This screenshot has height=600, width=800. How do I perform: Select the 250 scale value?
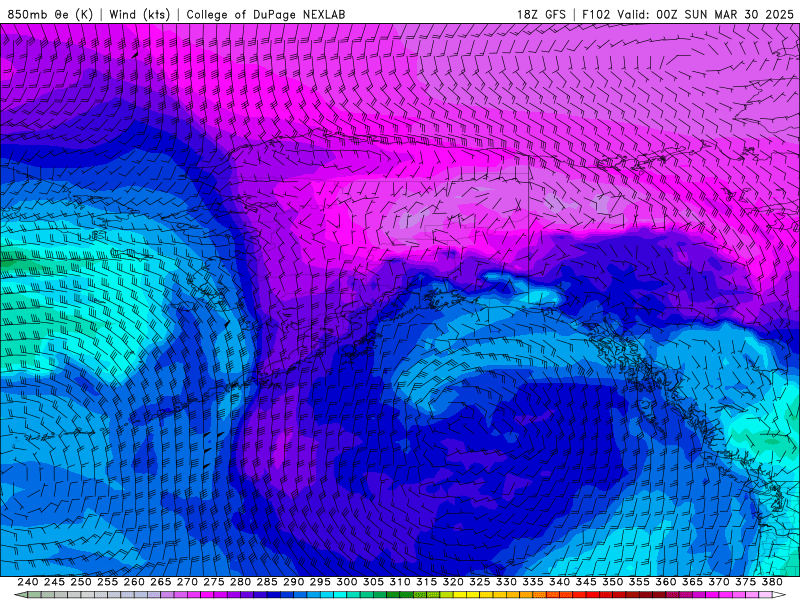(x=81, y=582)
